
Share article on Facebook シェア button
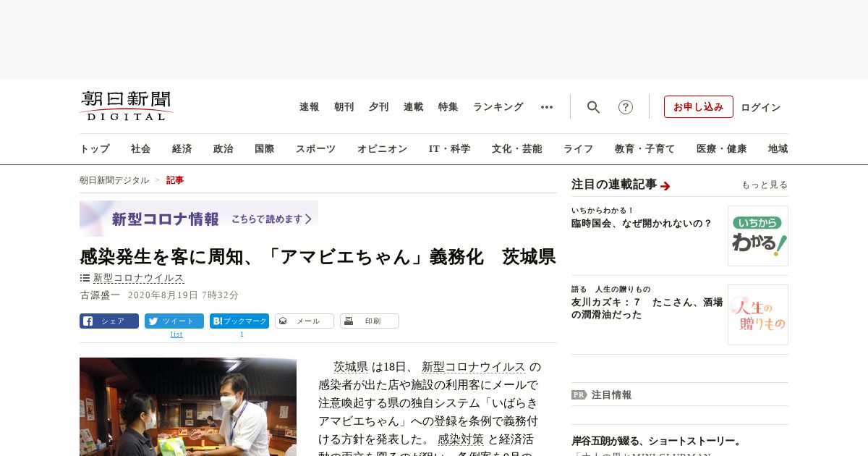coord(109,321)
